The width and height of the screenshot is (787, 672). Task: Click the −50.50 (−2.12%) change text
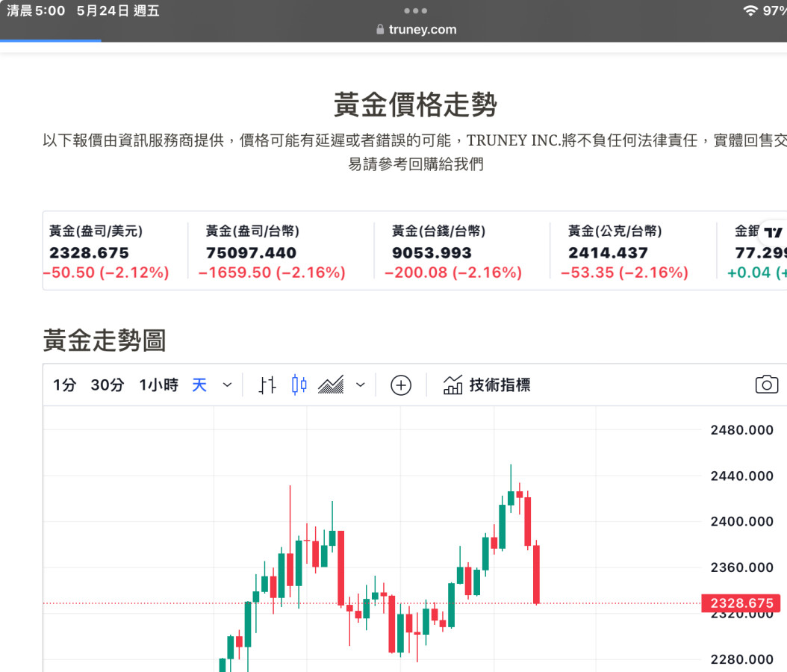[x=107, y=273]
